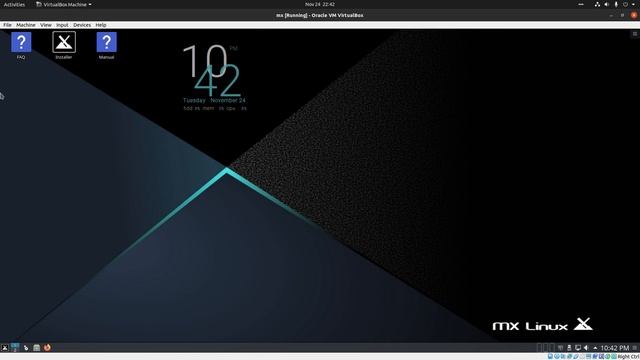Open the host network status icon
Screen dimensions: 640x360
point(597,4)
